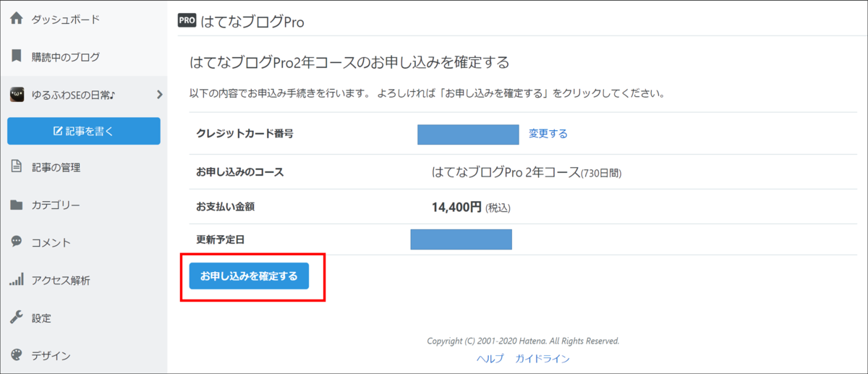The image size is (868, 374).
Task: Click 変更する link for credit card
Action: [x=548, y=134]
